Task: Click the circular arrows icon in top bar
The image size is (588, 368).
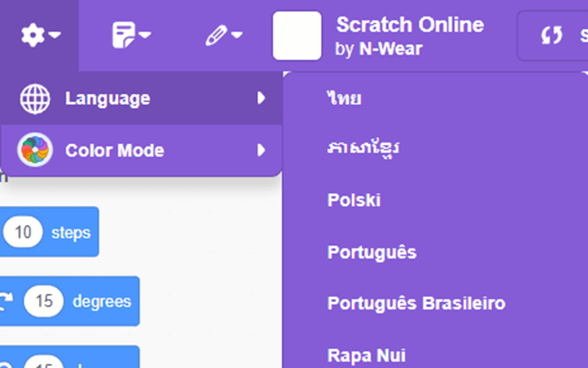Action: (552, 35)
